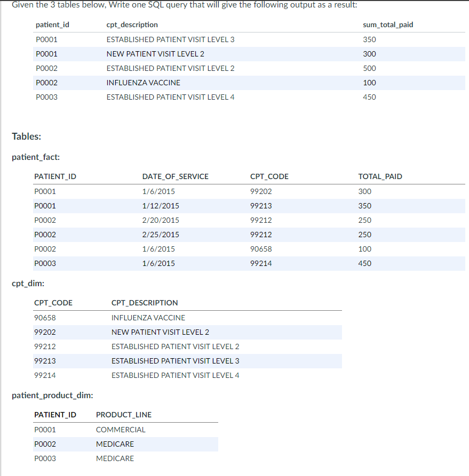Screen dimensions: 469x476
Task: Click code 99214 in patient_fact row
Action: click(261, 263)
